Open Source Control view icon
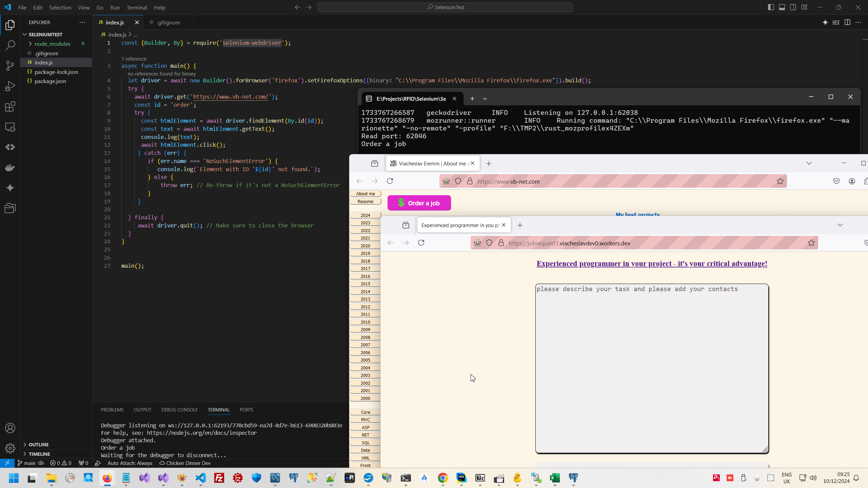The height and width of the screenshot is (488, 868). (x=10, y=66)
